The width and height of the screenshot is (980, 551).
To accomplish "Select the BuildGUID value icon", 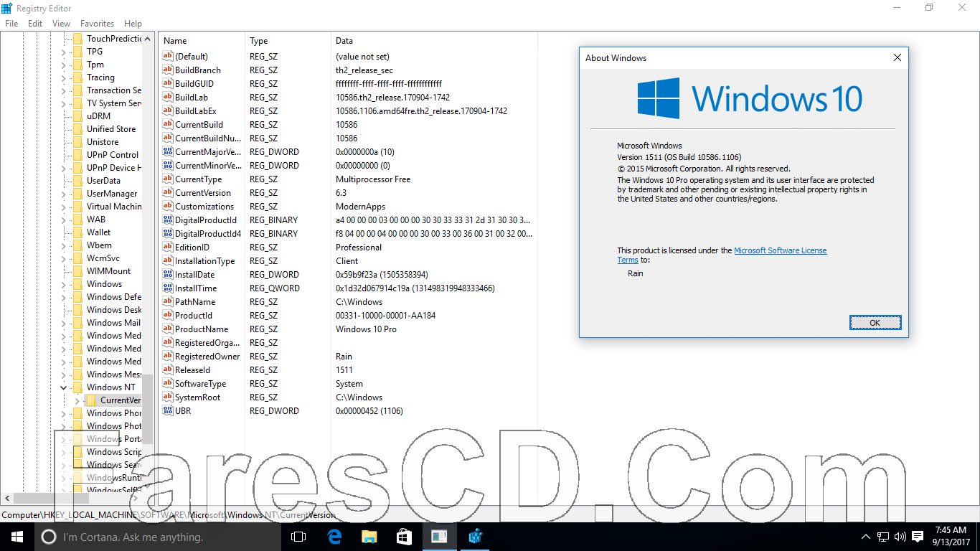I will point(168,84).
